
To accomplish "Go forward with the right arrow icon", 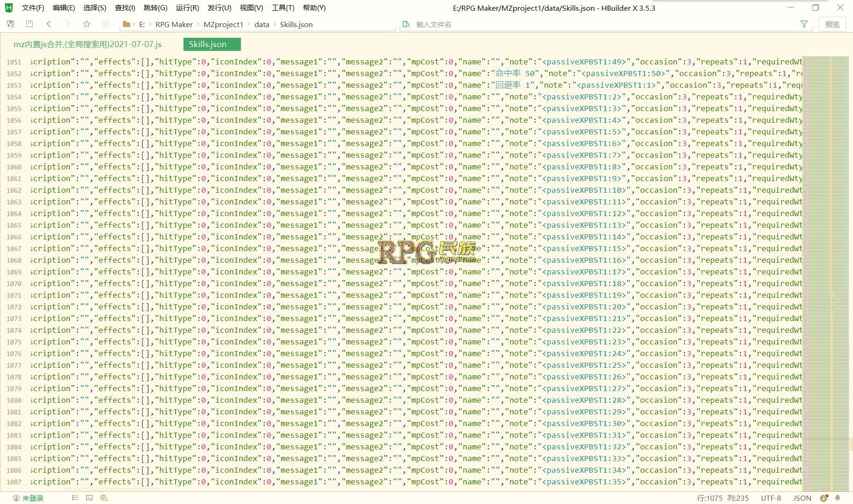I will pyautogui.click(x=68, y=24).
